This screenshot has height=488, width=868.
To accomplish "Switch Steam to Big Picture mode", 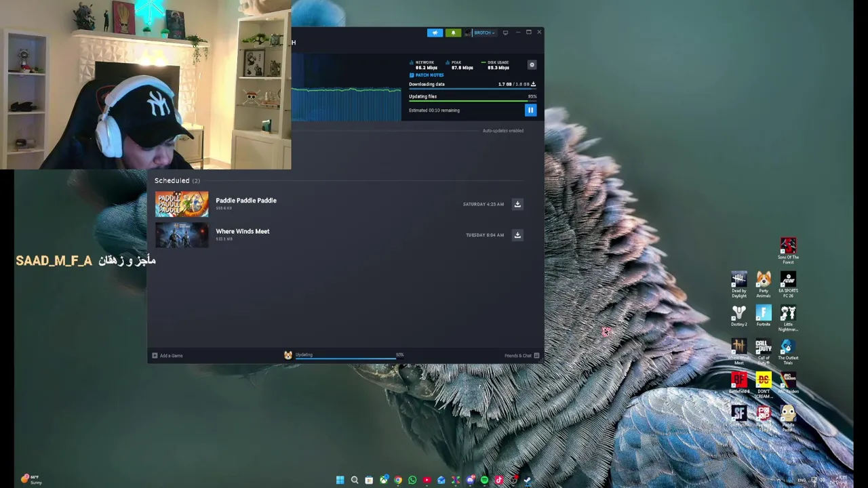I will pos(505,33).
